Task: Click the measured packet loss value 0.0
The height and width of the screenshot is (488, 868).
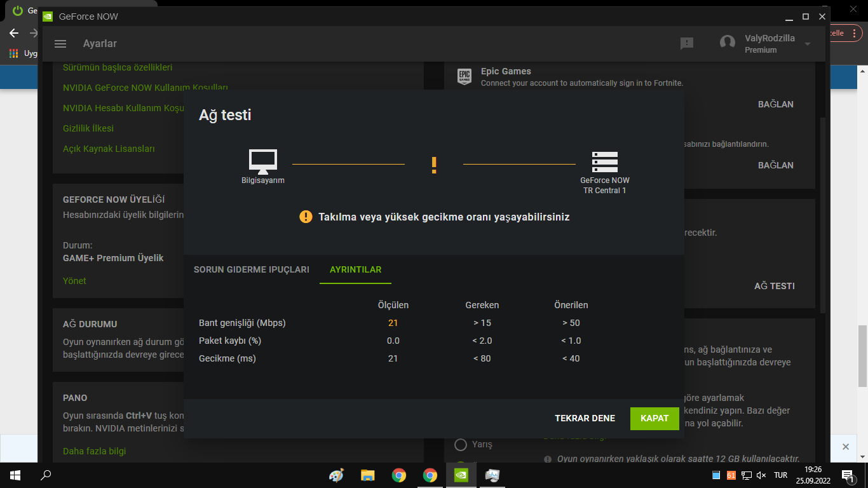Action: [x=393, y=341]
